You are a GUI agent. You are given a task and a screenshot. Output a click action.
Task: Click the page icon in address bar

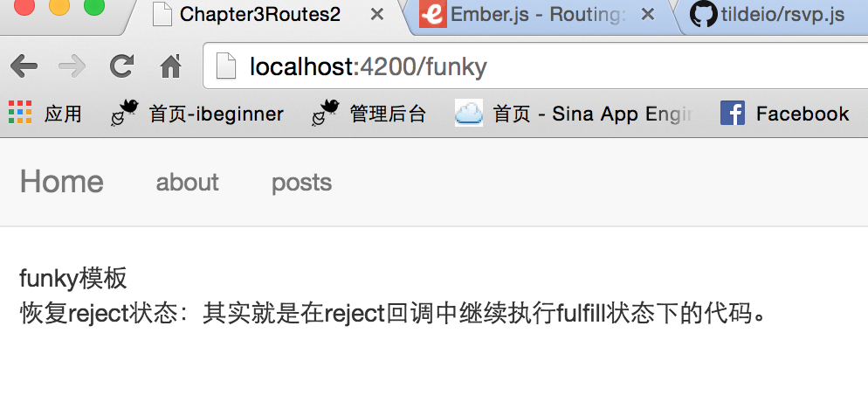pyautogui.click(x=226, y=66)
